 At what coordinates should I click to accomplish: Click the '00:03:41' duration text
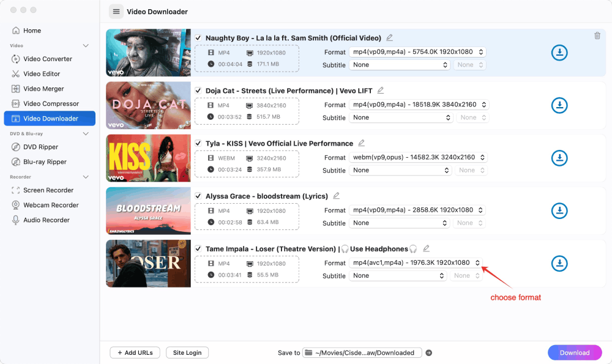tap(230, 275)
